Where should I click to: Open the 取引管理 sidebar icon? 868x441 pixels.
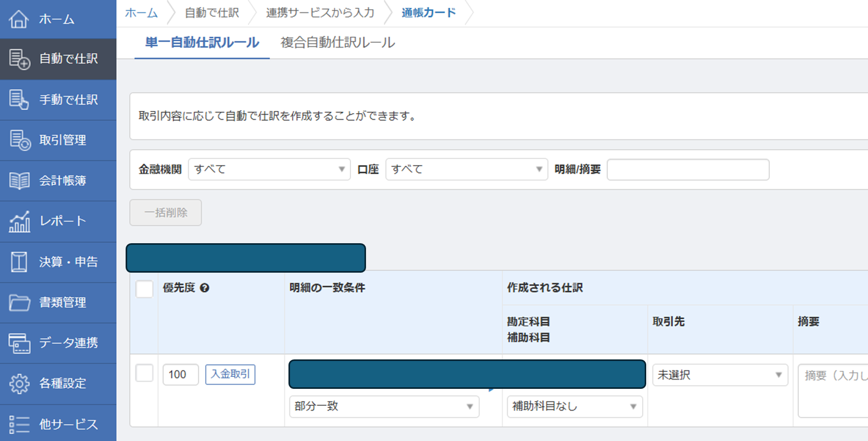(20, 140)
